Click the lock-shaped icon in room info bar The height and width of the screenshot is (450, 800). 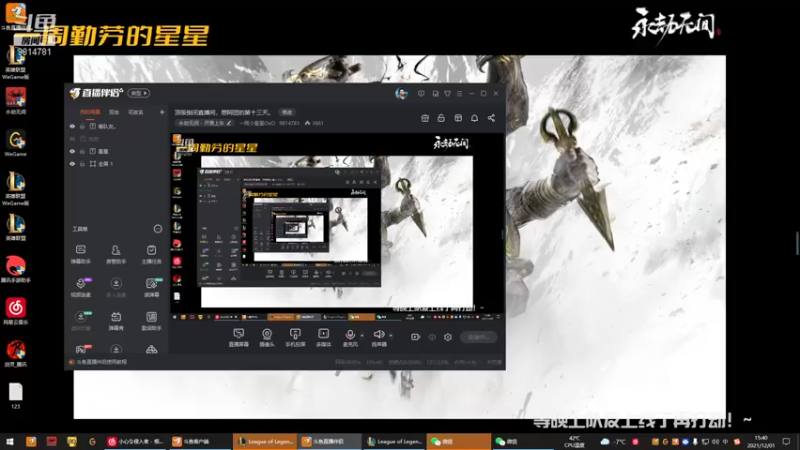click(x=441, y=118)
